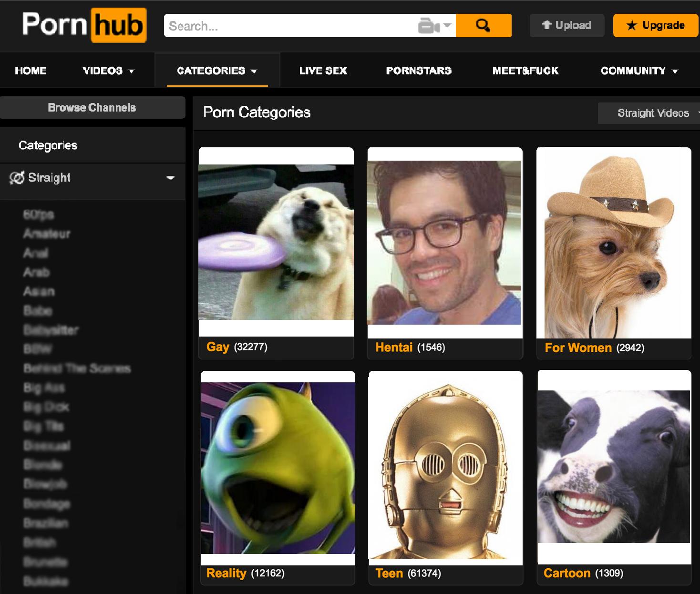The image size is (700, 594).
Task: Expand the Community menu arrow
Action: pyautogui.click(x=675, y=71)
